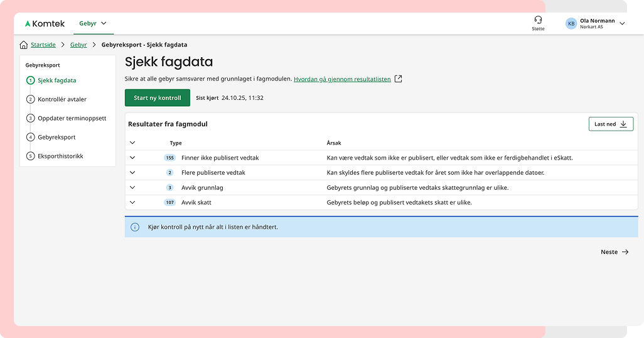
Task: Expand the Avvik grunnlag row
Action: click(132, 187)
